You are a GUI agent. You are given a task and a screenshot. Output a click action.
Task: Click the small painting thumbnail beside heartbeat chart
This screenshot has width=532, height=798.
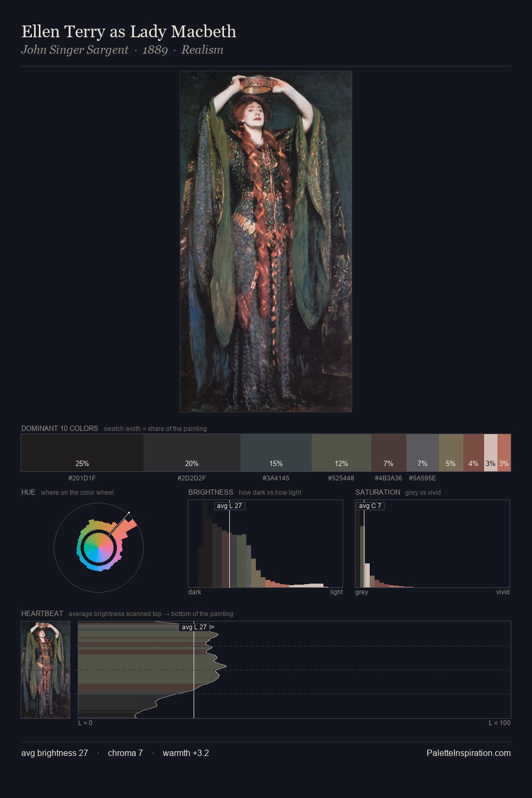coord(46,670)
